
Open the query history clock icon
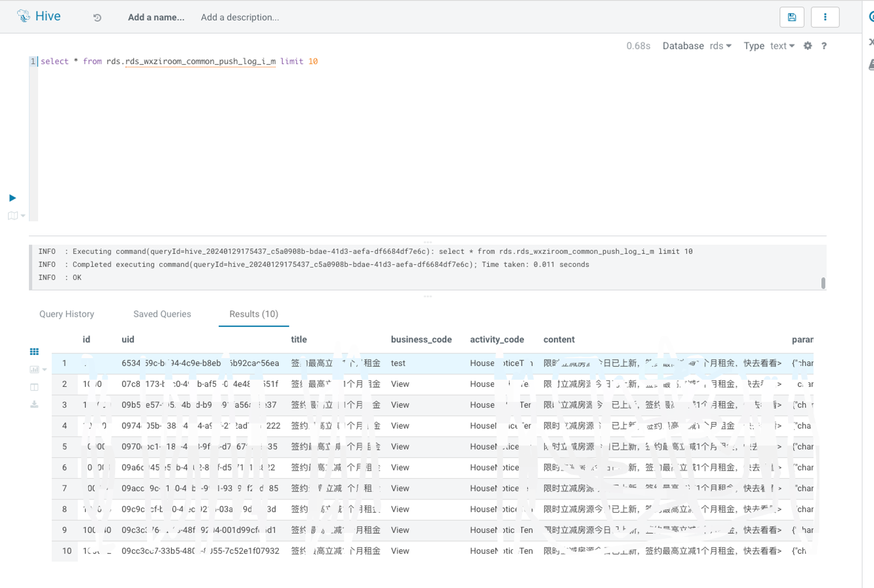97,17
